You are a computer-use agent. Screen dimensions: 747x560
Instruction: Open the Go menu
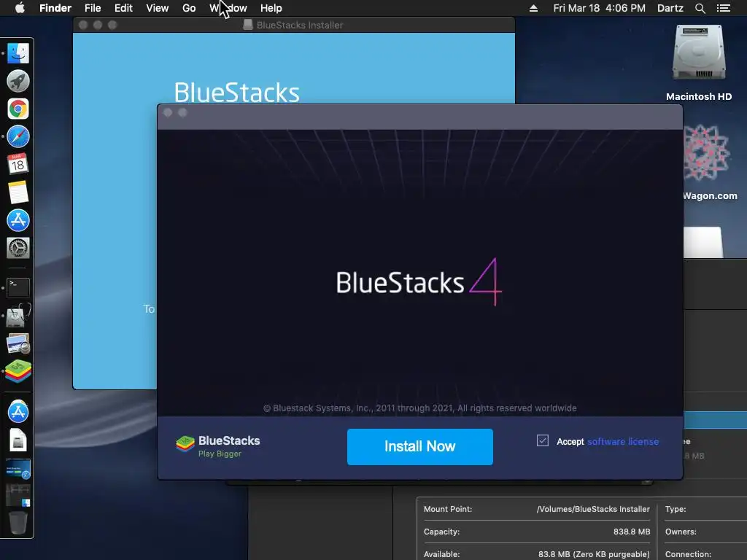pos(189,8)
